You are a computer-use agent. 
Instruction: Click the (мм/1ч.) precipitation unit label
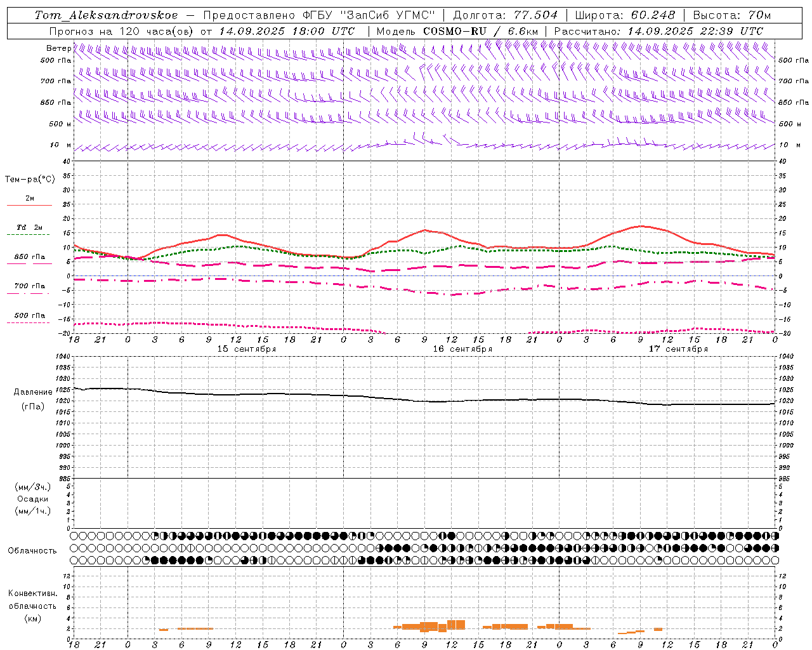coord(33,511)
